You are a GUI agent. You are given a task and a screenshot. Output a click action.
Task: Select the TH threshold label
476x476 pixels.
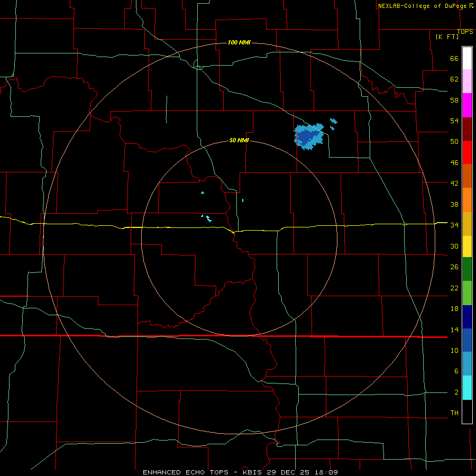pos(454,413)
